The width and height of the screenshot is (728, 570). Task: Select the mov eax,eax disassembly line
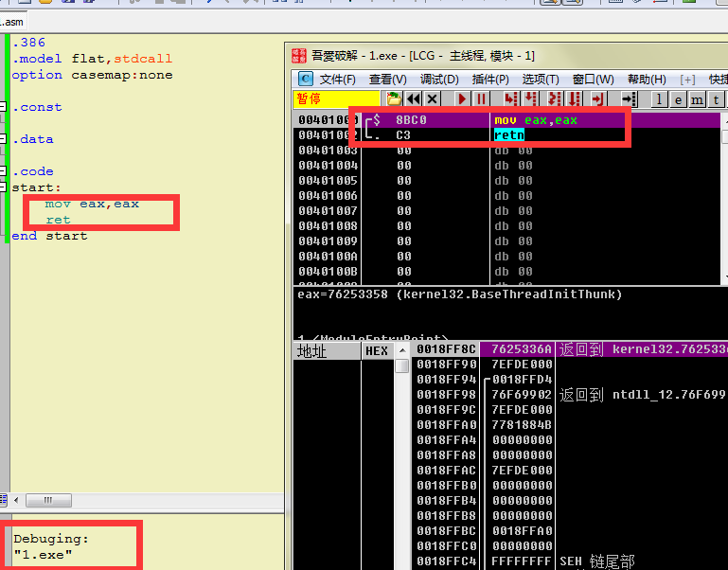pos(508,120)
